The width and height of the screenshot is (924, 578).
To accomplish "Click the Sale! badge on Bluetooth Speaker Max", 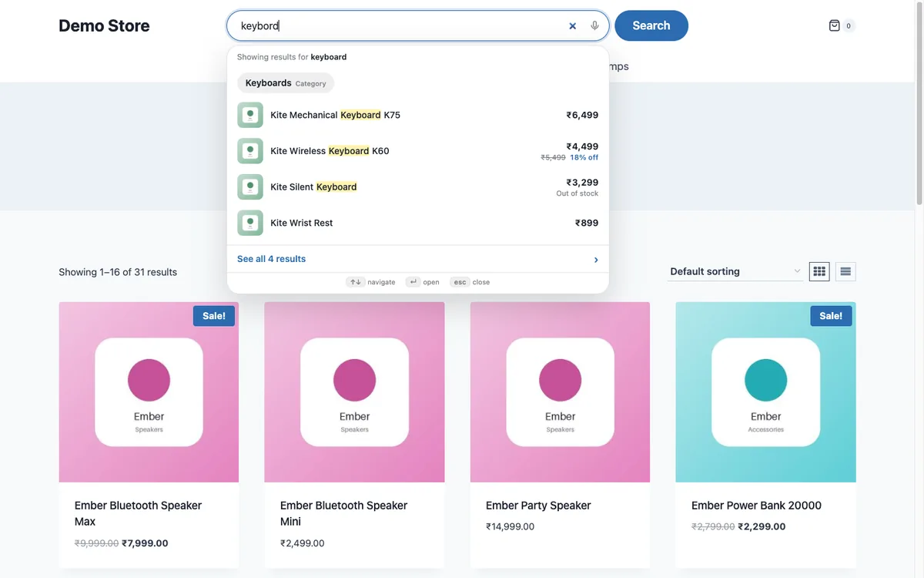I will 214,316.
